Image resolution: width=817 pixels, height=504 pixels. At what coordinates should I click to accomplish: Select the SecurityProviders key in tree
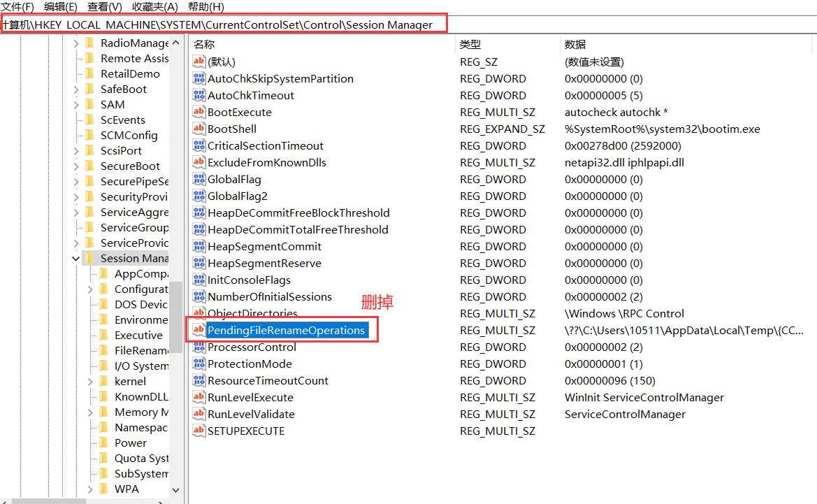click(134, 196)
